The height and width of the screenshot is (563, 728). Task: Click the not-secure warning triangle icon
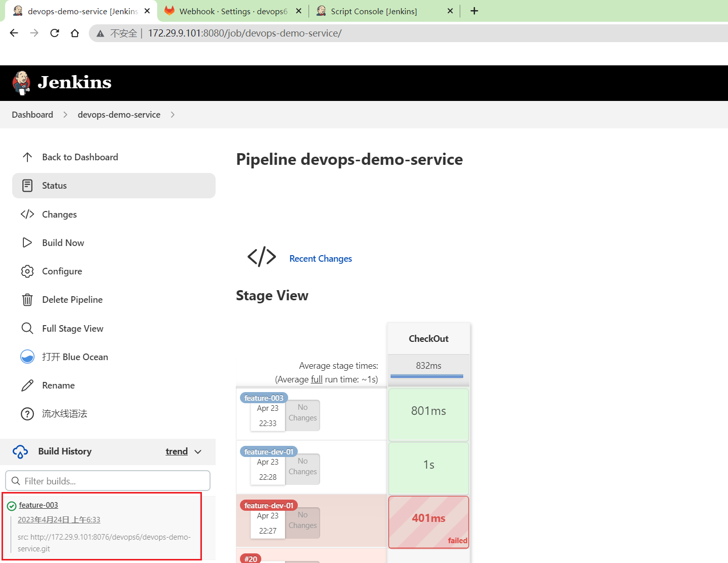tap(100, 33)
